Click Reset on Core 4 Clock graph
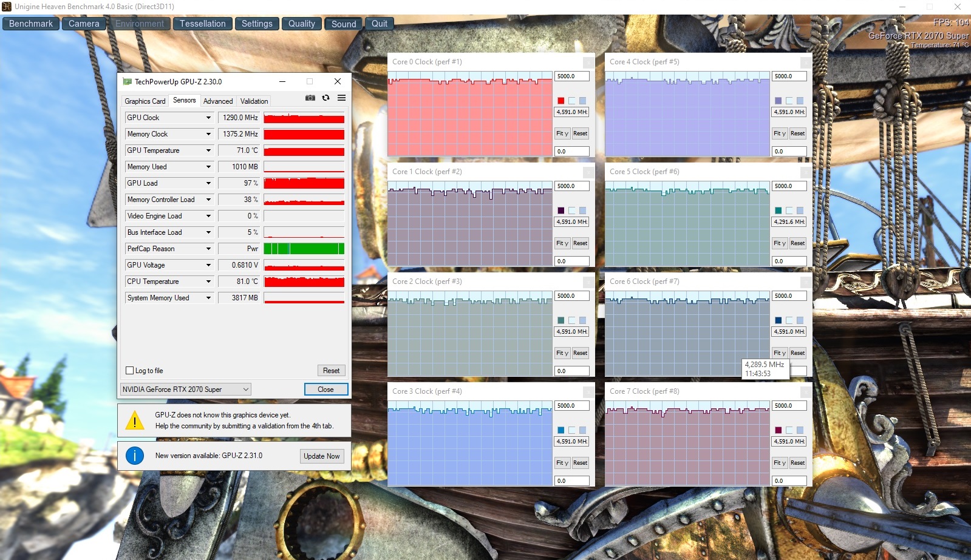Image resolution: width=971 pixels, height=560 pixels. pyautogui.click(x=798, y=133)
